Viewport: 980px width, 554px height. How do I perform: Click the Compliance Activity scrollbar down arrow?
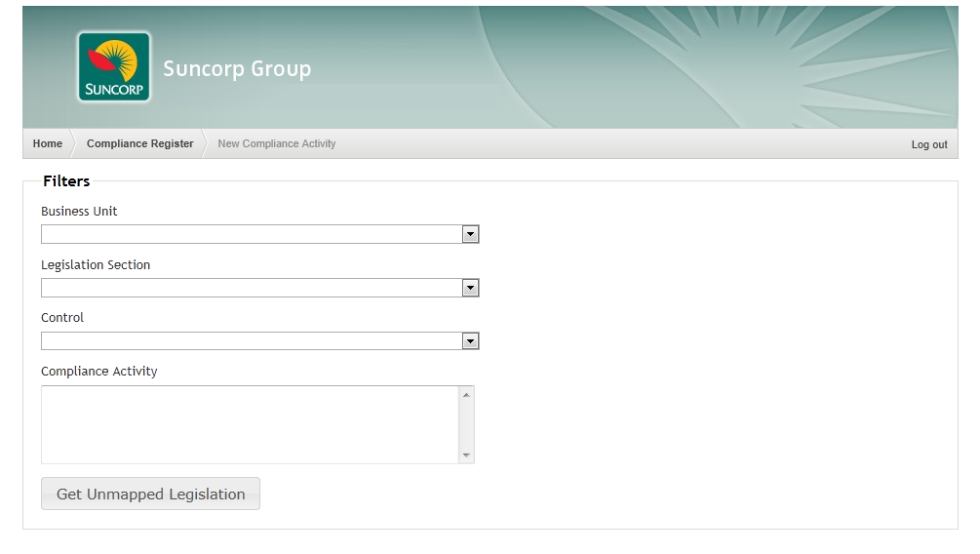[x=466, y=455]
